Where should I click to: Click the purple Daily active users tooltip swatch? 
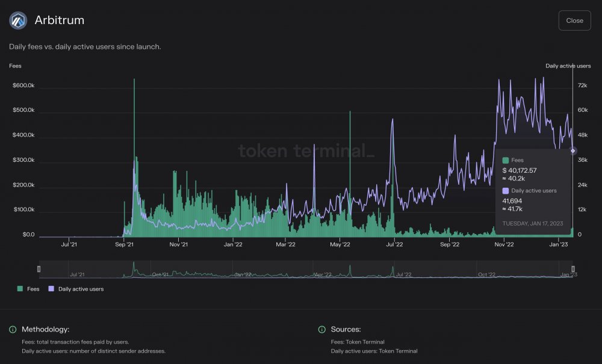point(506,191)
